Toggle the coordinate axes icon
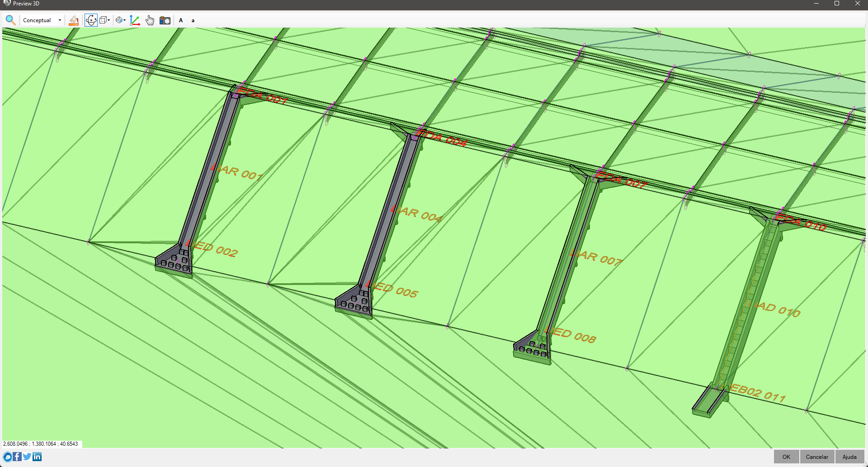Image resolution: width=868 pixels, height=467 pixels. (x=135, y=20)
